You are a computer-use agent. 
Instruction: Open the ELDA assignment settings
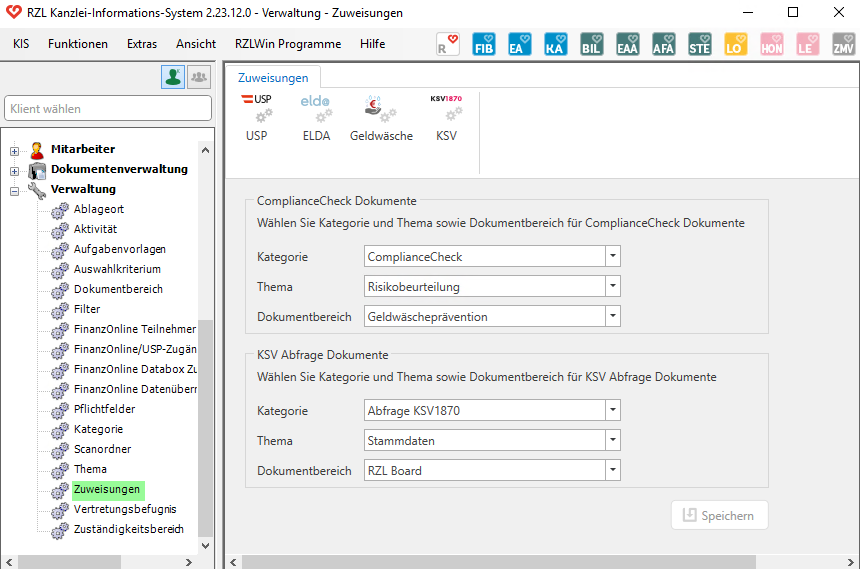[x=316, y=117]
